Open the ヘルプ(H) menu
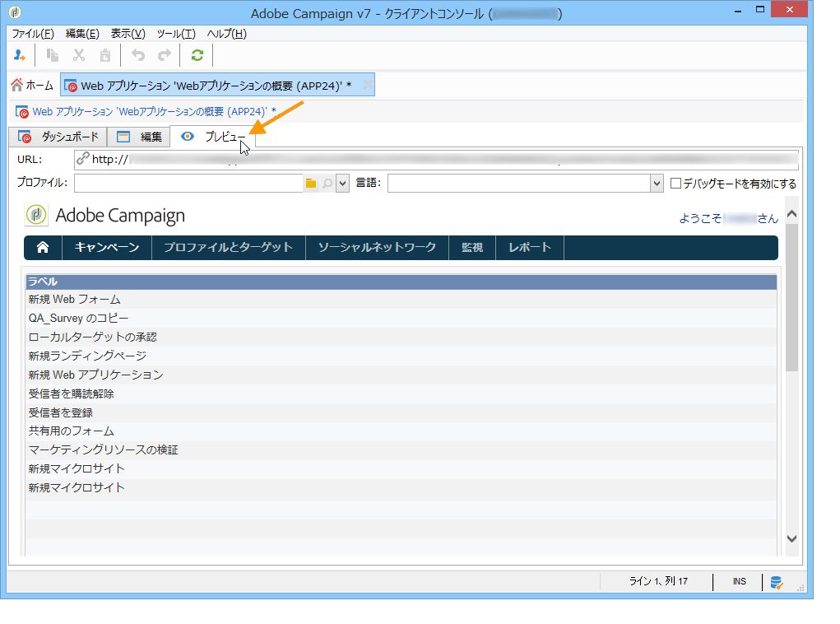 click(226, 34)
